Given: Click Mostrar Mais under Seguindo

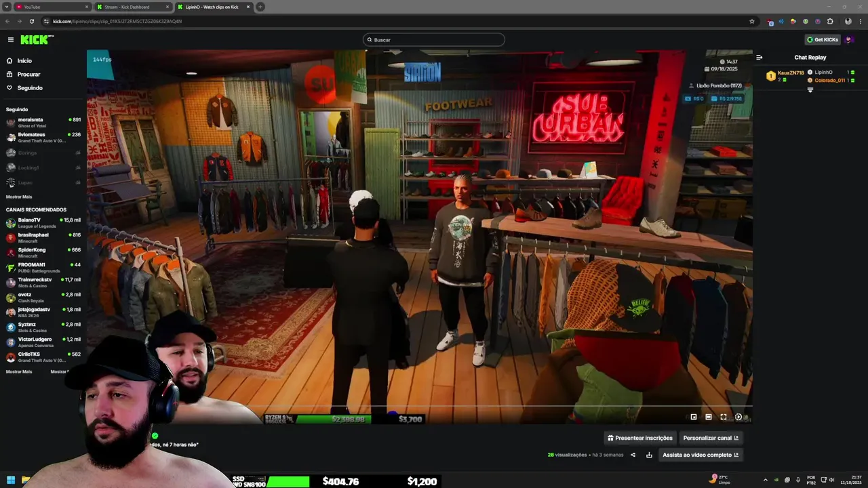Looking at the screenshot, I should [x=19, y=197].
